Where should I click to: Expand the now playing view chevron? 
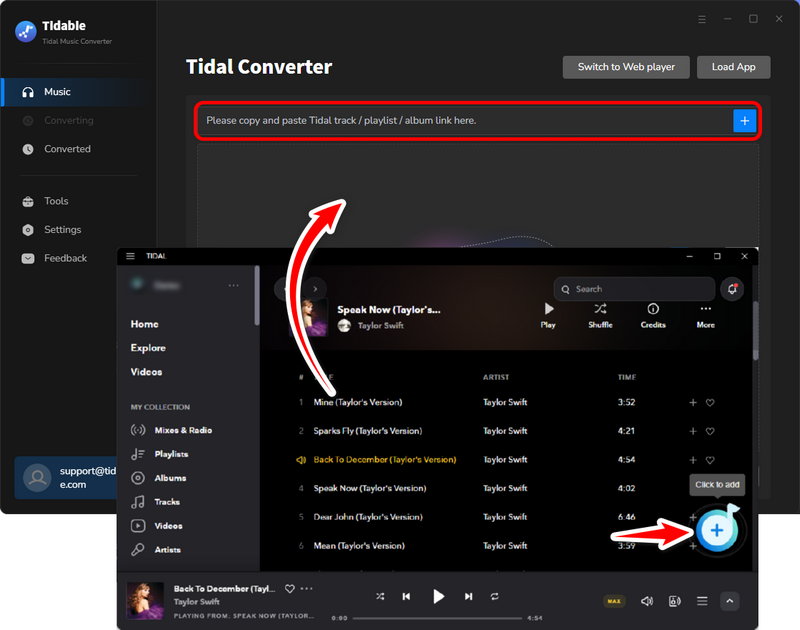click(730, 601)
